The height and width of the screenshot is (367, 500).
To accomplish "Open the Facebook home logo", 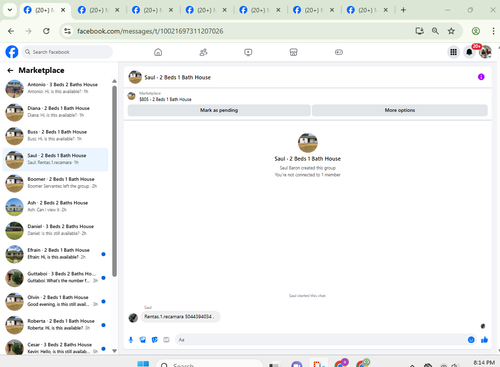I will coord(12,52).
